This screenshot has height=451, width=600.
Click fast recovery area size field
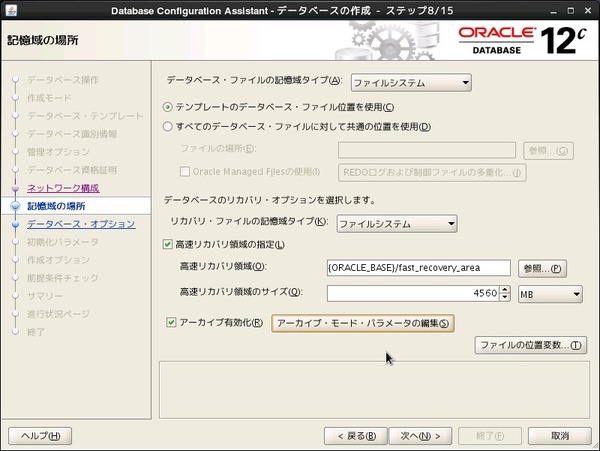tap(413, 293)
